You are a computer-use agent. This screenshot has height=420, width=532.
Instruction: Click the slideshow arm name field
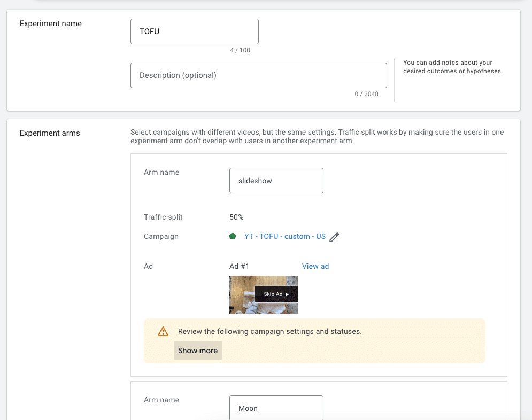pyautogui.click(x=276, y=181)
